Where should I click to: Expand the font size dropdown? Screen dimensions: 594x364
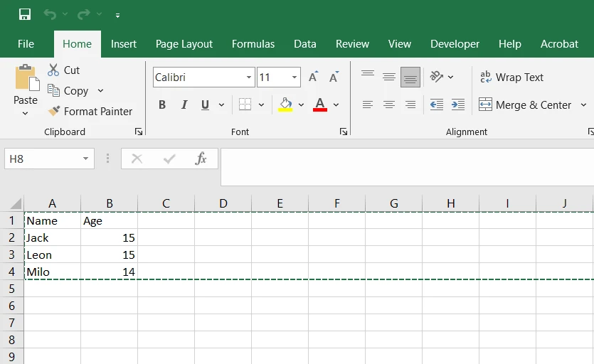pyautogui.click(x=295, y=77)
